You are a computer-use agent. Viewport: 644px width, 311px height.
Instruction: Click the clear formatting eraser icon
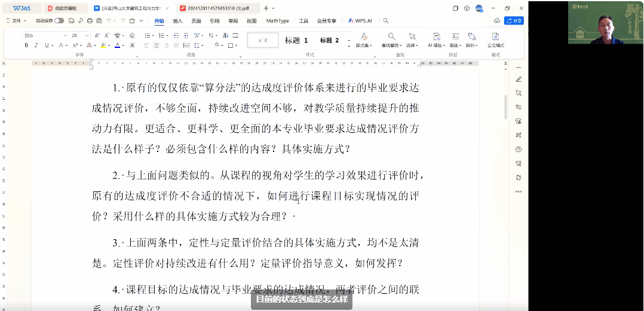click(x=132, y=35)
